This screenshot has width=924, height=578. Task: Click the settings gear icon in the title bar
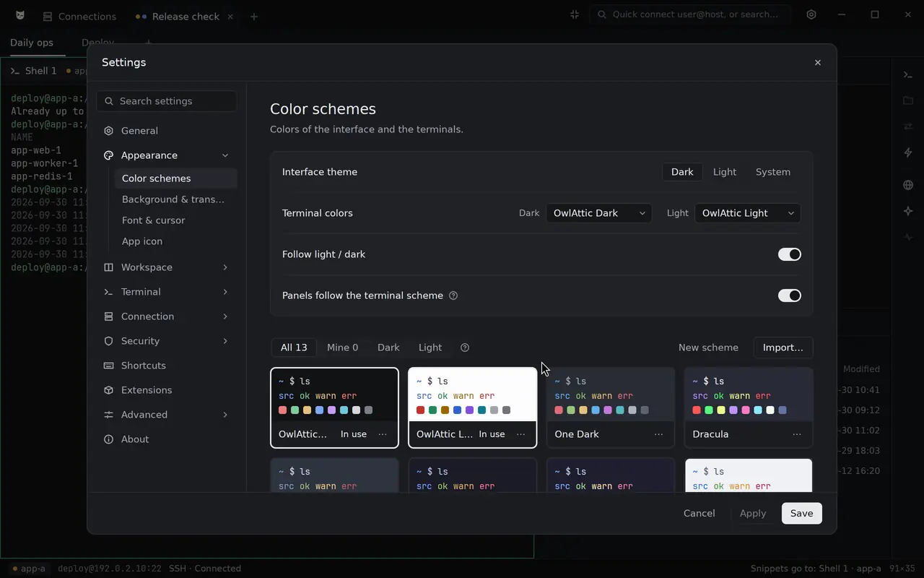click(x=811, y=14)
